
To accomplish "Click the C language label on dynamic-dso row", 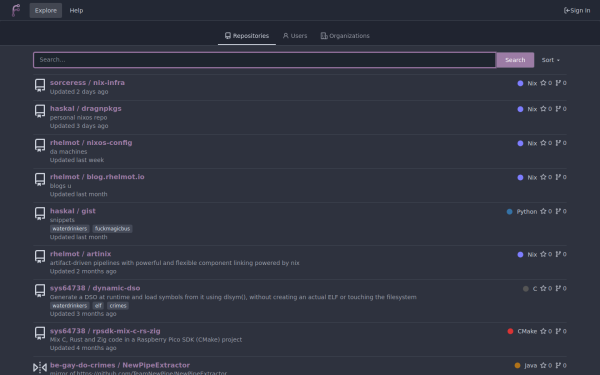I will 535,289.
